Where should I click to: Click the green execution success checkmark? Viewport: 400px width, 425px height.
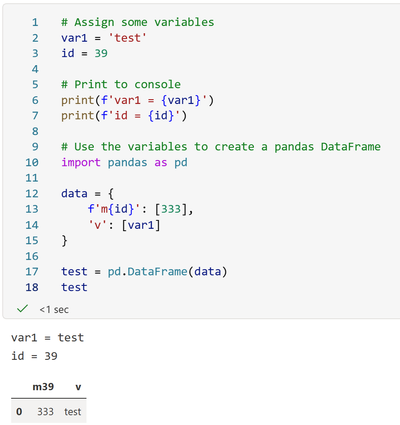click(x=22, y=309)
